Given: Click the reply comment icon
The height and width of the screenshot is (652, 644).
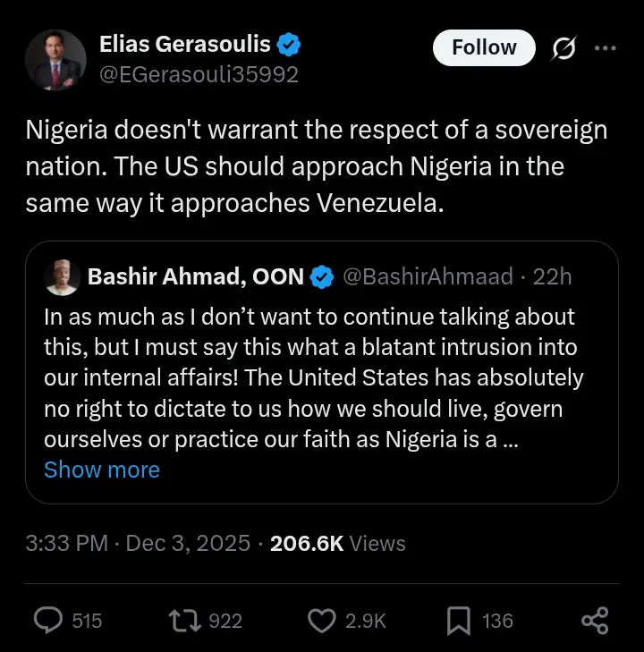Looking at the screenshot, I should (x=49, y=620).
